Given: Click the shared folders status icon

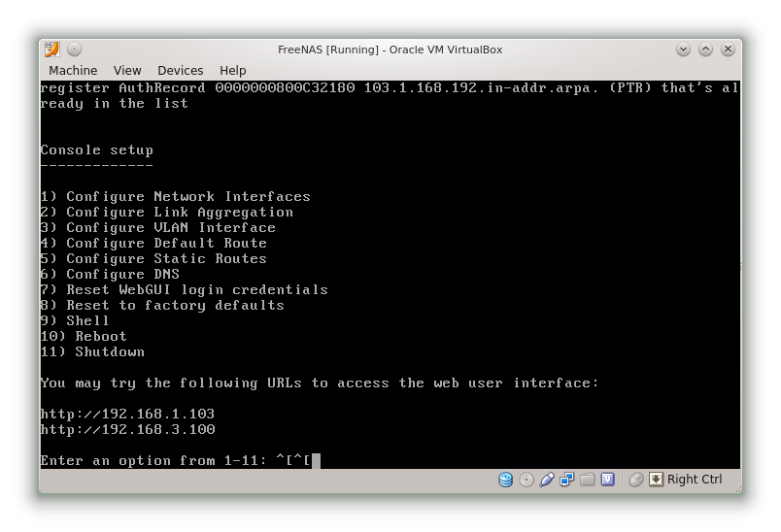Looking at the screenshot, I should pyautogui.click(x=588, y=480).
